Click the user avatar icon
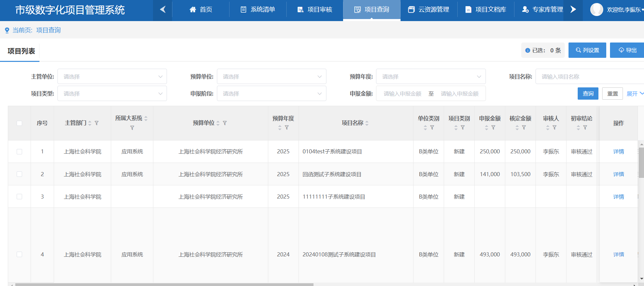This screenshot has width=644, height=286. tap(596, 10)
